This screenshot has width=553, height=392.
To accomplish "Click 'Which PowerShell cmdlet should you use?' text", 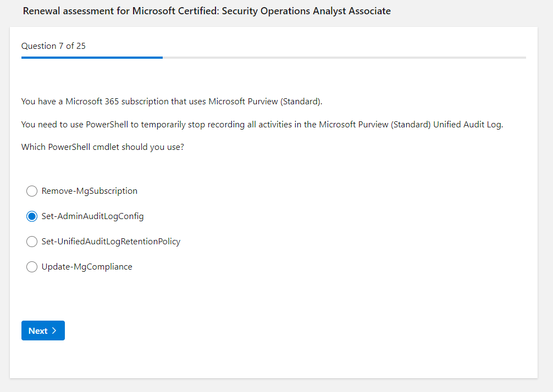I will pyautogui.click(x=102, y=148).
